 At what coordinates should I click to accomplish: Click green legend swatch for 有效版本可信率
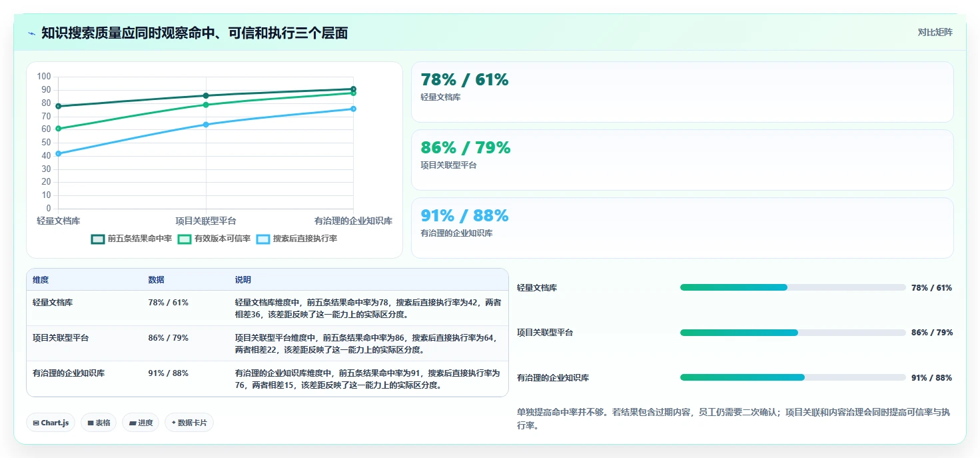(x=185, y=239)
